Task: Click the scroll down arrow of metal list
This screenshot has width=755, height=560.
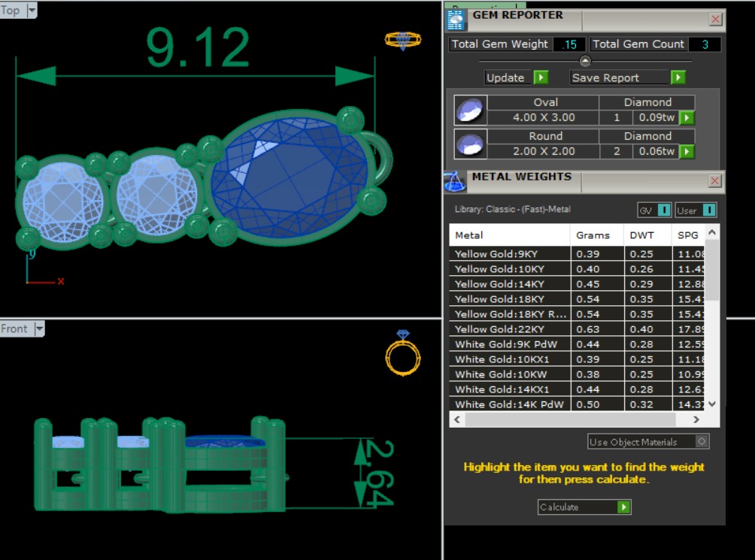Action: coord(712,404)
